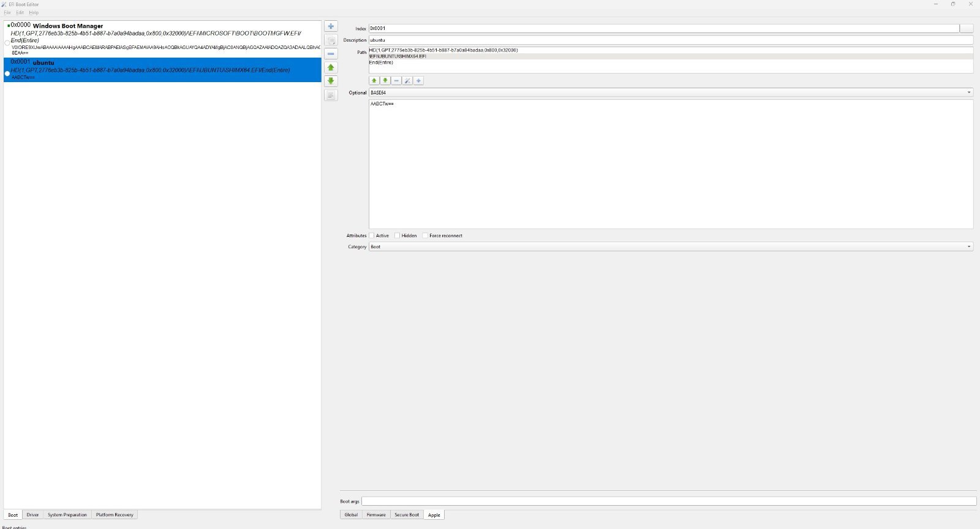Screen dimensions: 980x529
Task: Duplicate the selected boot entry
Action: [x=331, y=40]
